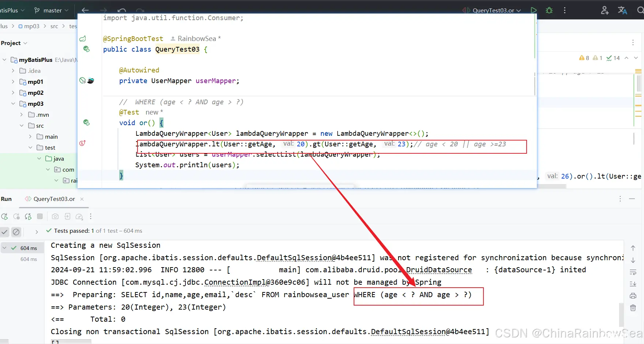This screenshot has height=344, width=644.
Task: Click the Spring leaf gutter icon by @SpringBootTest
Action: (83, 38)
